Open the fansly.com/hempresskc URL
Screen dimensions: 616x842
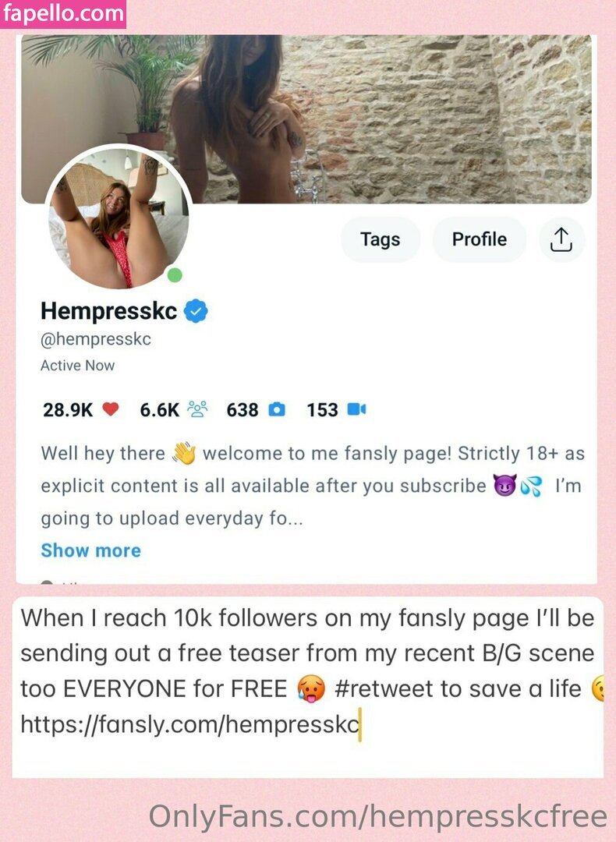pyautogui.click(x=190, y=724)
